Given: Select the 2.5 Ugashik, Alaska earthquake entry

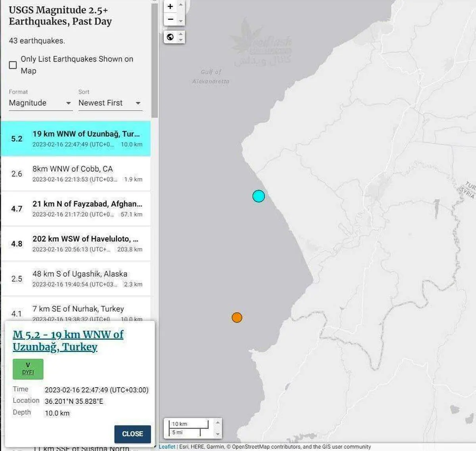Looking at the screenshot, I should click(76, 278).
